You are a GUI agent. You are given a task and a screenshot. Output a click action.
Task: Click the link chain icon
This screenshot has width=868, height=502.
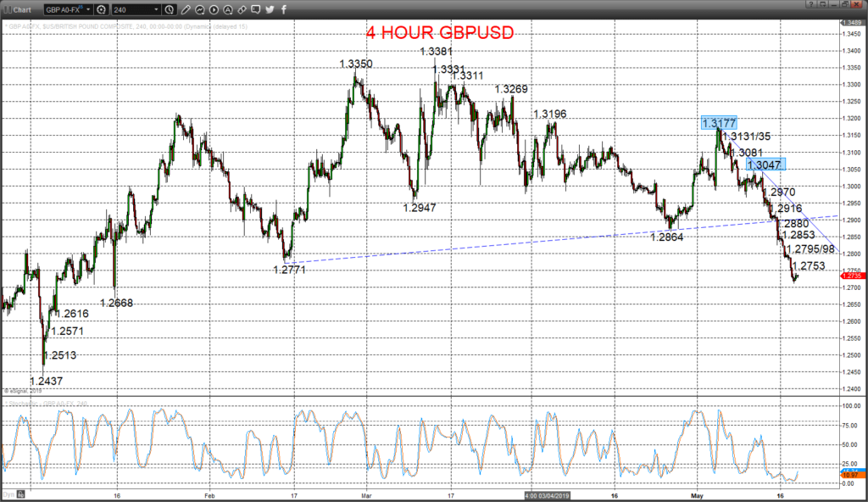coord(242,9)
